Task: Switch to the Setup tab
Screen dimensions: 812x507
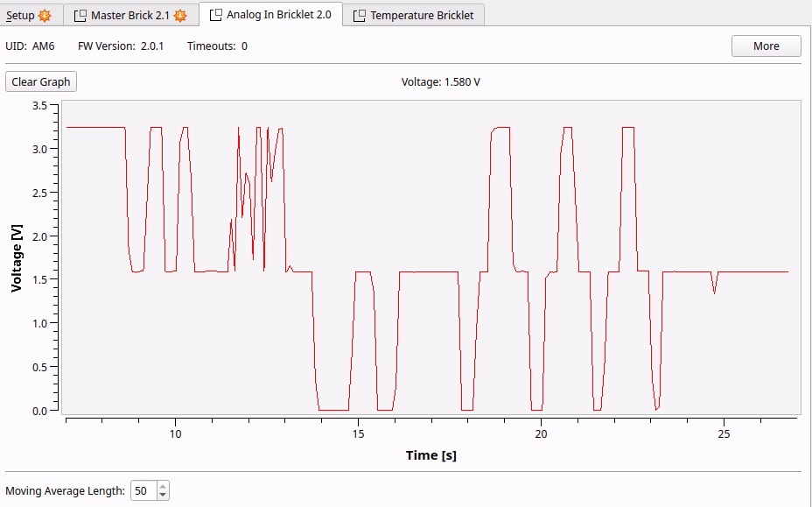Action: pyautogui.click(x=21, y=16)
